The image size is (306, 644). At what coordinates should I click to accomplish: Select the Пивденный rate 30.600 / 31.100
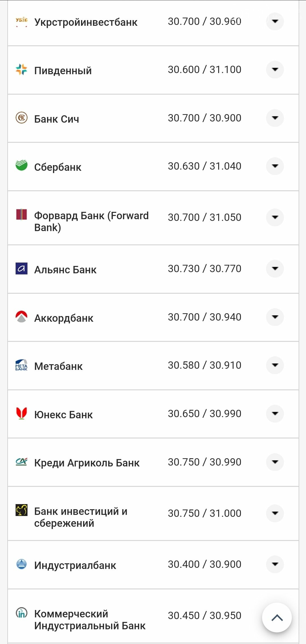205,70
